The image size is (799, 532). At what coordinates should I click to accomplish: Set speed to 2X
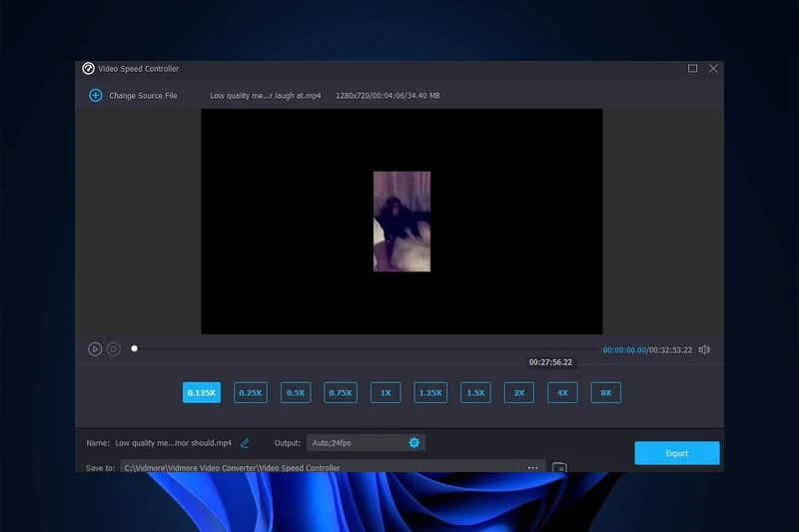point(518,392)
